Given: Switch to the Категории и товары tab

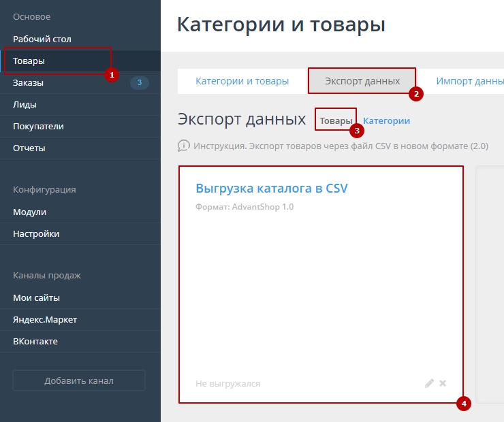Looking at the screenshot, I should (x=242, y=81).
